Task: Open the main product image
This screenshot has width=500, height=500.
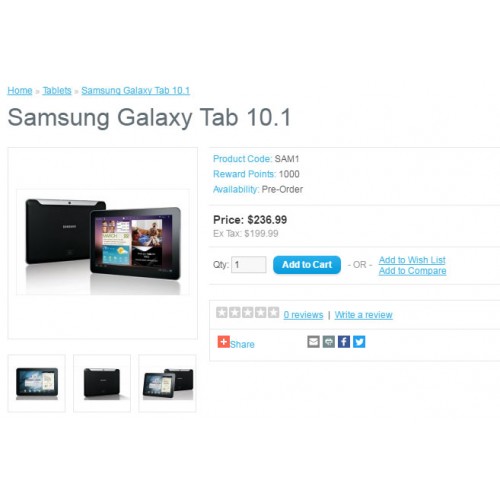Action: 103,243
